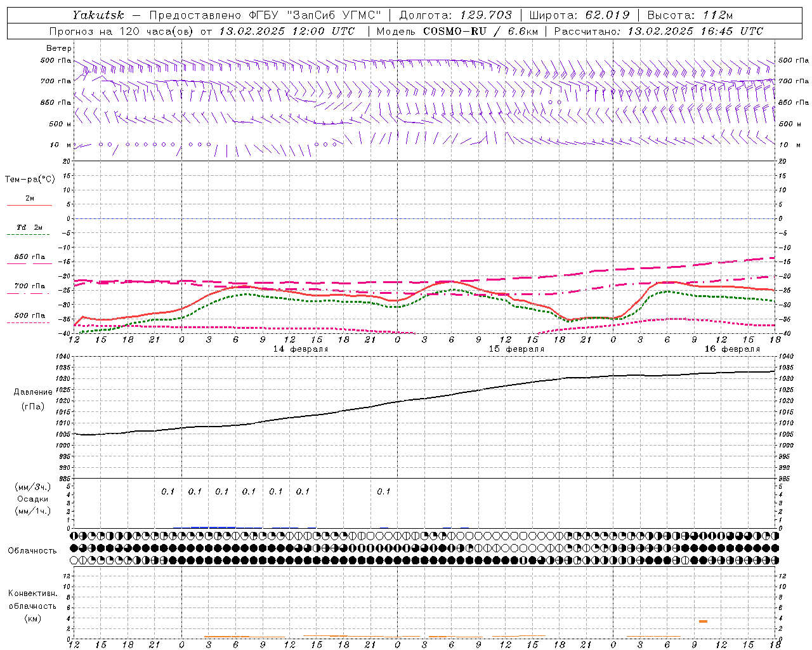Click the 'Осадки' precipitation label
Screen dimensions: 812x650
coord(33,499)
